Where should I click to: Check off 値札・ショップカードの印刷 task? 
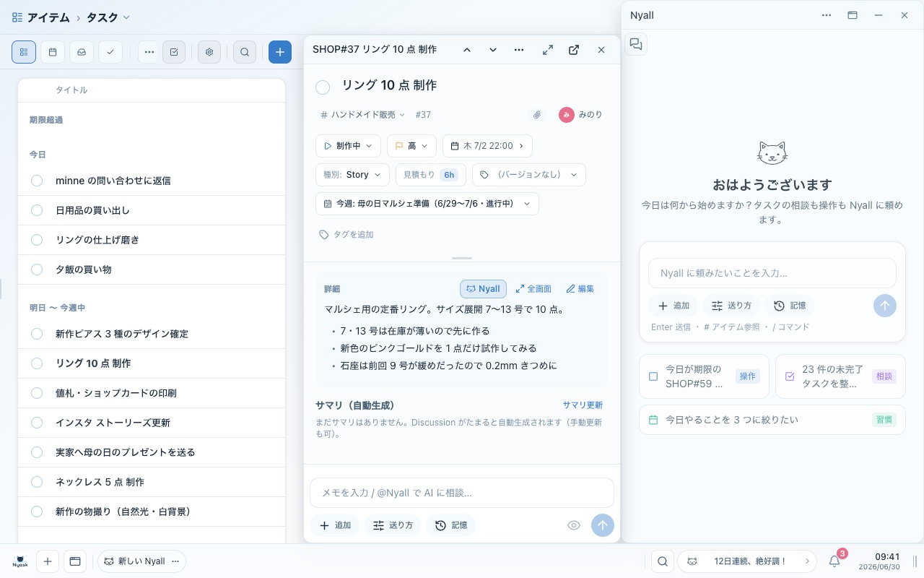point(37,393)
